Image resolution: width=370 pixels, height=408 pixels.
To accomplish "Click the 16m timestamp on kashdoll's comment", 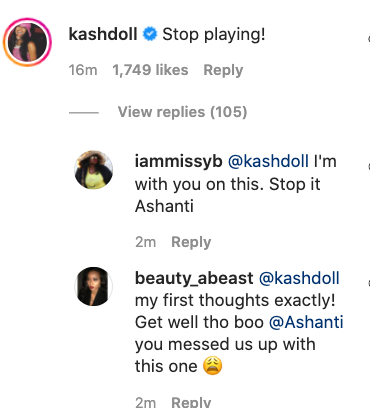I will [83, 70].
